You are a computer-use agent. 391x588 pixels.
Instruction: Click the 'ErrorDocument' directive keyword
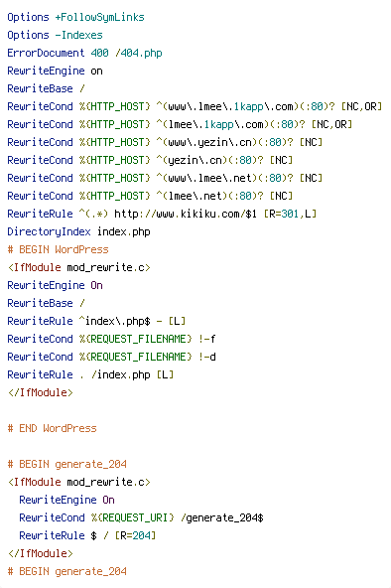pos(46,53)
